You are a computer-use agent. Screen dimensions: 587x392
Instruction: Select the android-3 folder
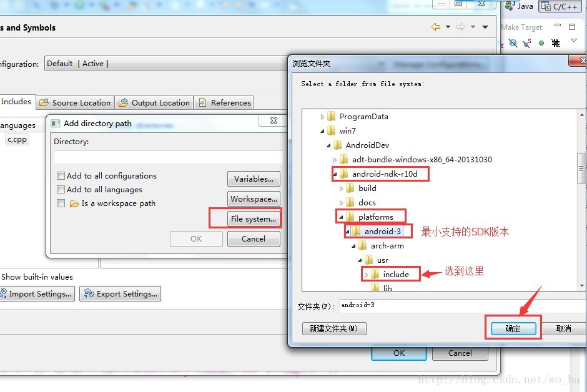[383, 231]
